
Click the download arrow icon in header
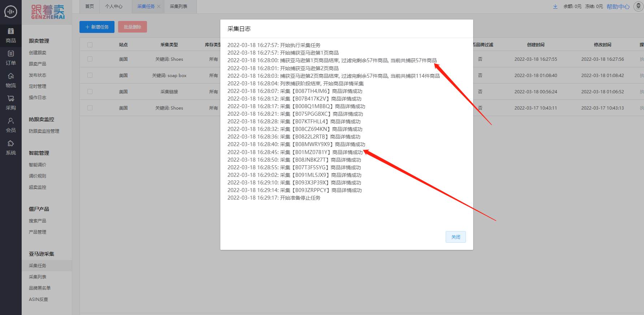555,7
